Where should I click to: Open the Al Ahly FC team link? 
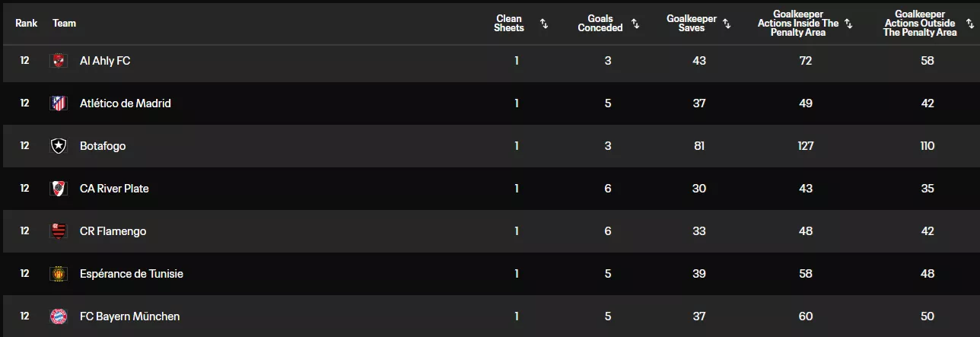tap(105, 61)
